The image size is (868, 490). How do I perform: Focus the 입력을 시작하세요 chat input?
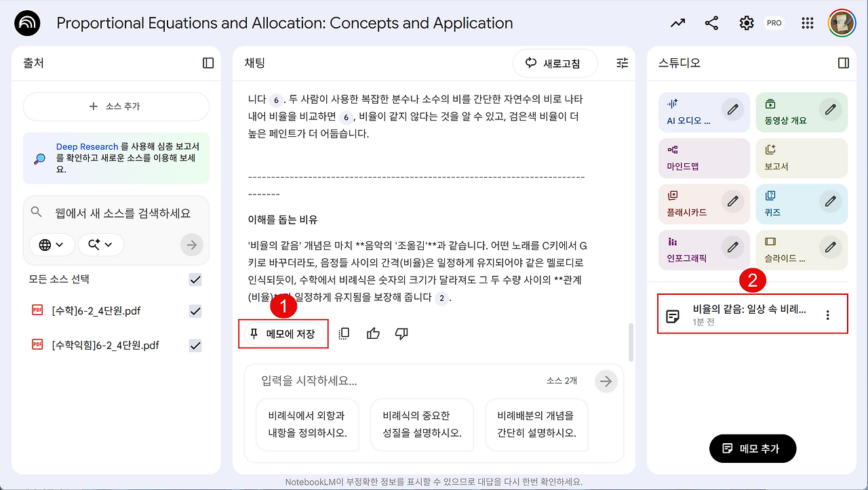[x=400, y=381]
